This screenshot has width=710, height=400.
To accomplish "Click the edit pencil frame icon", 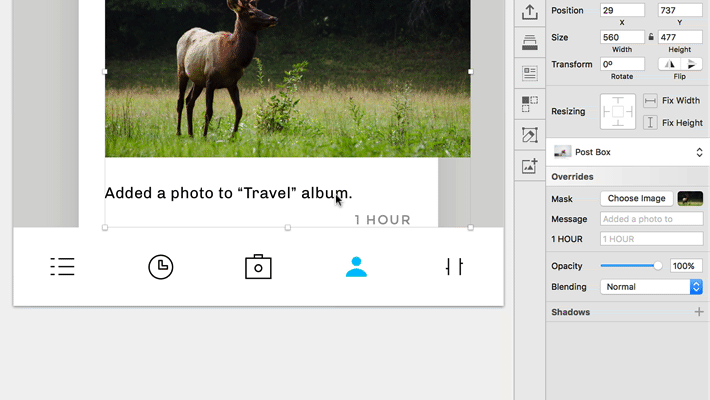I will (x=530, y=135).
